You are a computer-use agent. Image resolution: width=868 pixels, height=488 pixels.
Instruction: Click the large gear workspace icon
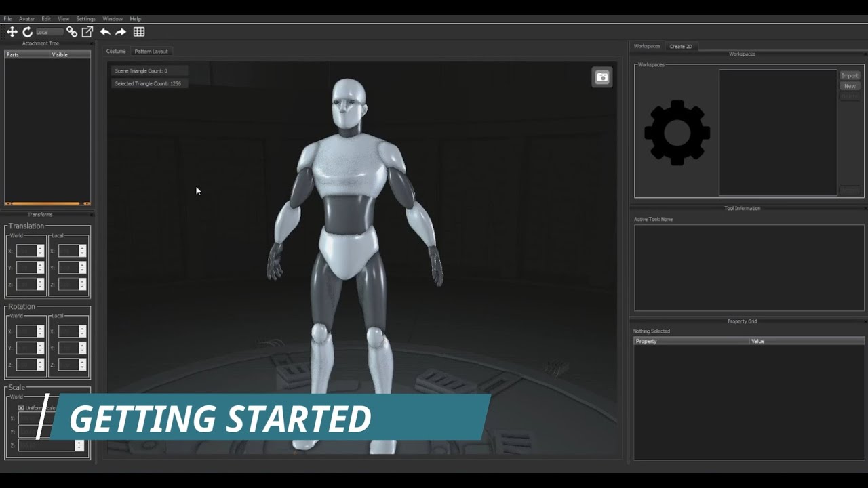677,133
